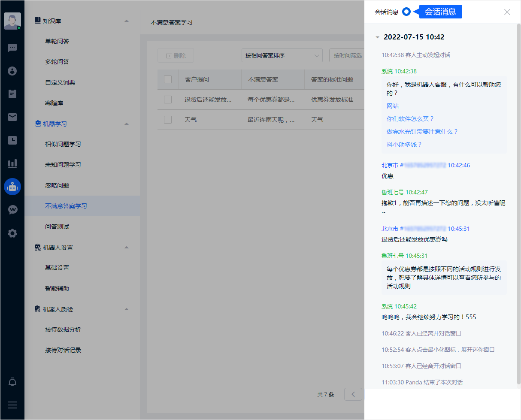Collapse the 2022-07-15 10:42 conversation group
Viewport: 521px width, 420px height.
click(377, 37)
